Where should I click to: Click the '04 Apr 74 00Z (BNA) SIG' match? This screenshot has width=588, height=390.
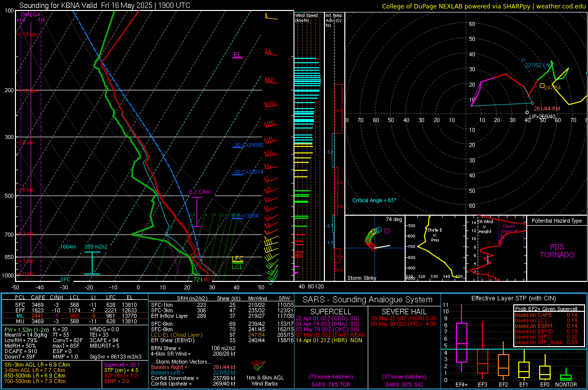point(327,324)
